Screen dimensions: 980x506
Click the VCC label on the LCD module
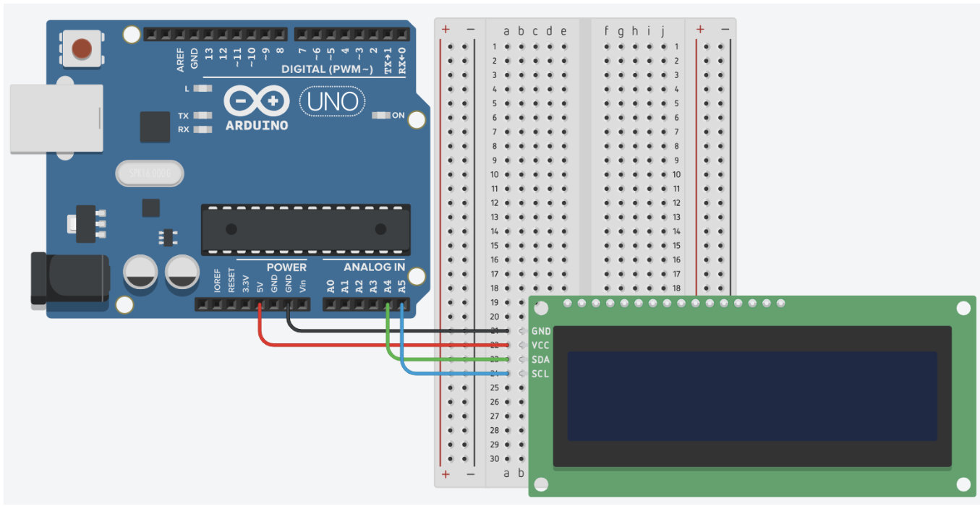[x=540, y=345]
